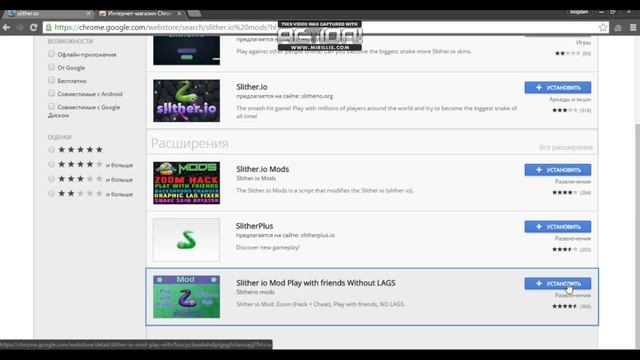Click the 'Discover new gameplay!' description
This screenshot has height=360, width=640.
pos(268,247)
